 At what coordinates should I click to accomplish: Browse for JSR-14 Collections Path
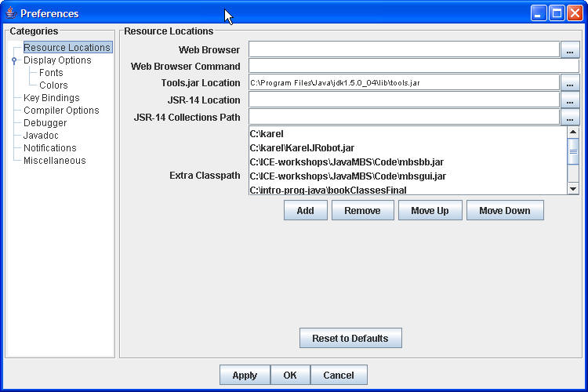[x=570, y=118]
